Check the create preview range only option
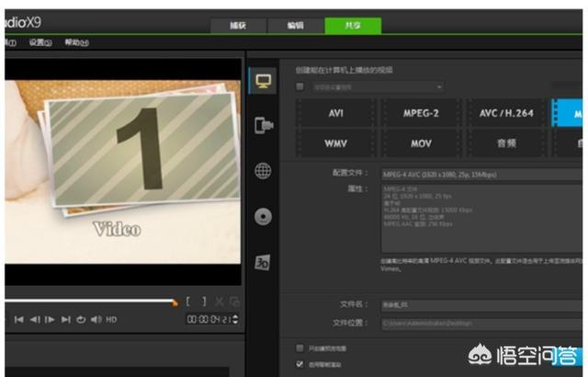588x377 pixels. [x=300, y=348]
